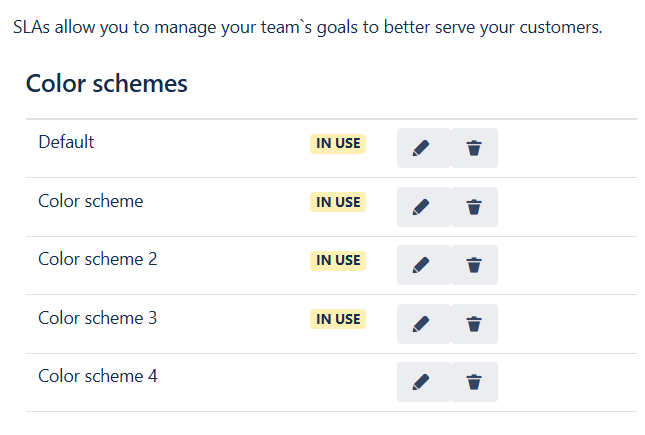645x435 pixels.
Task: Delete the Default color scheme
Action: click(x=474, y=148)
